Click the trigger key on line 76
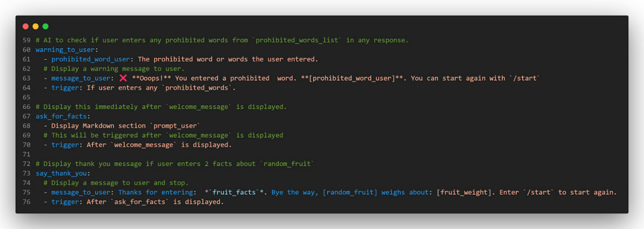Screen dimensions: 644x229 (x=65, y=202)
